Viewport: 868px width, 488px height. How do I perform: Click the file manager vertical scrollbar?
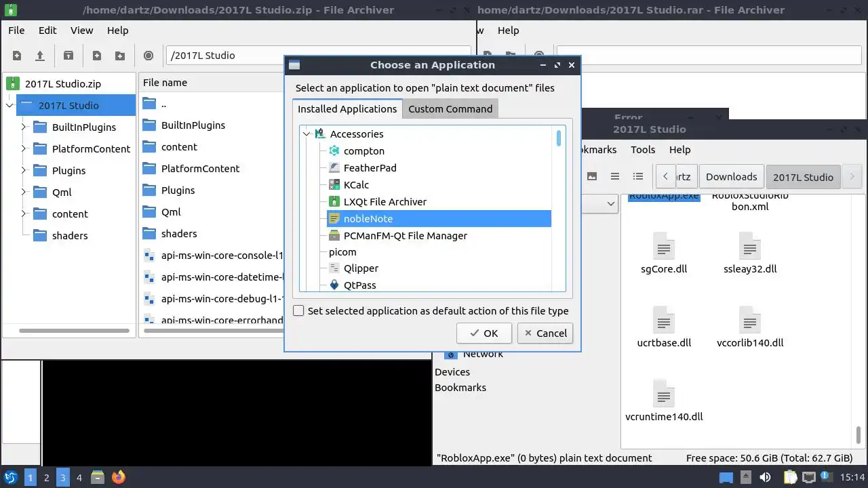(x=859, y=434)
